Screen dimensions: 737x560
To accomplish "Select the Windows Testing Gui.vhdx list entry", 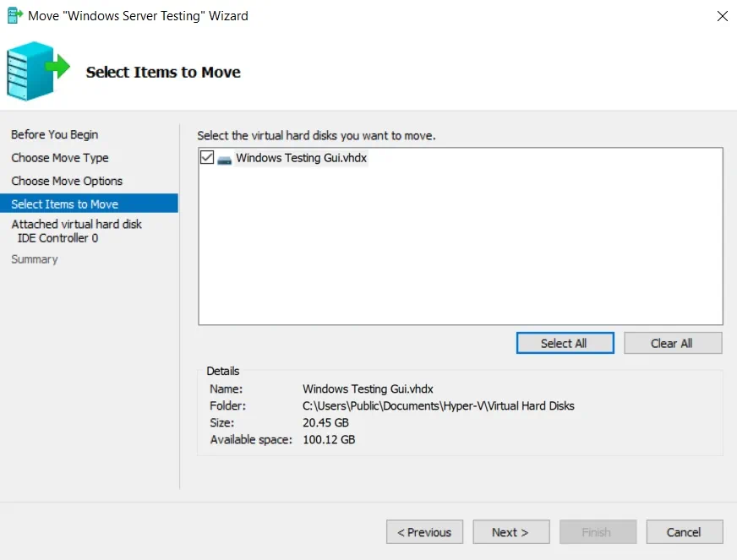I will point(301,158).
